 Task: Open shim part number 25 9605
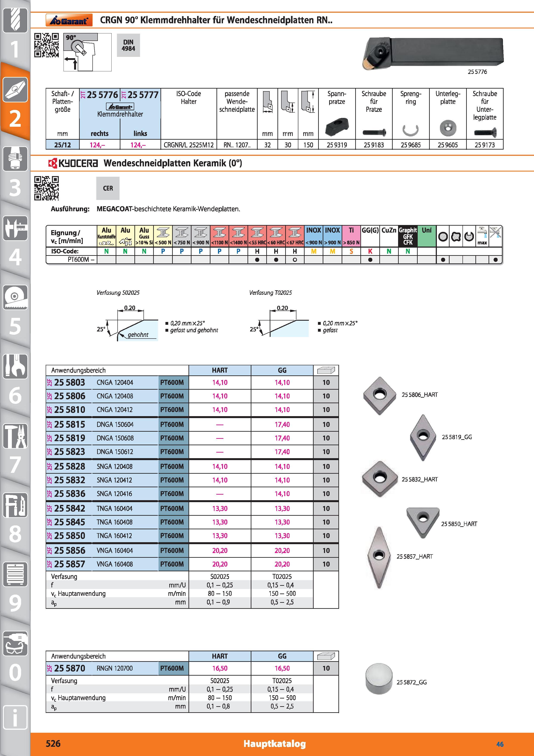[x=448, y=145]
